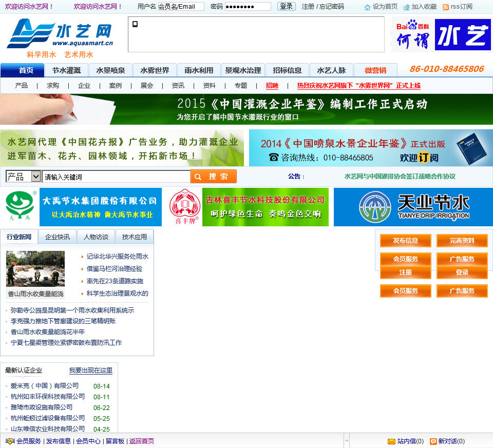Open the 产品 sub-menu link

pos(22,86)
